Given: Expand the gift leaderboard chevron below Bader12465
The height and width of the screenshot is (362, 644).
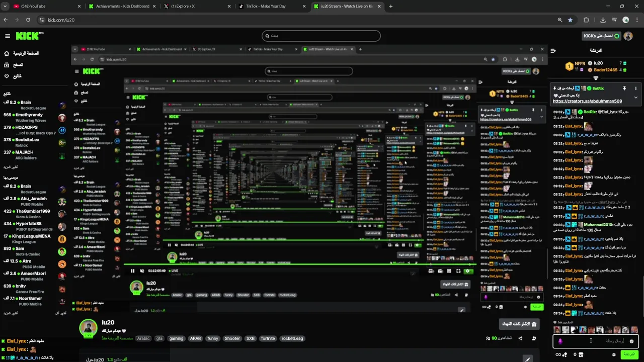Looking at the screenshot, I should [596, 78].
